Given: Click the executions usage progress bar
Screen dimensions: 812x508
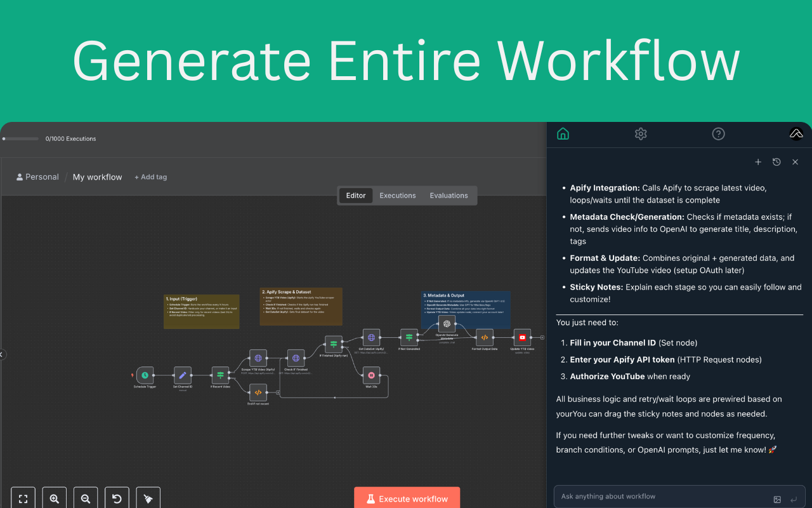Looking at the screenshot, I should tap(20, 138).
